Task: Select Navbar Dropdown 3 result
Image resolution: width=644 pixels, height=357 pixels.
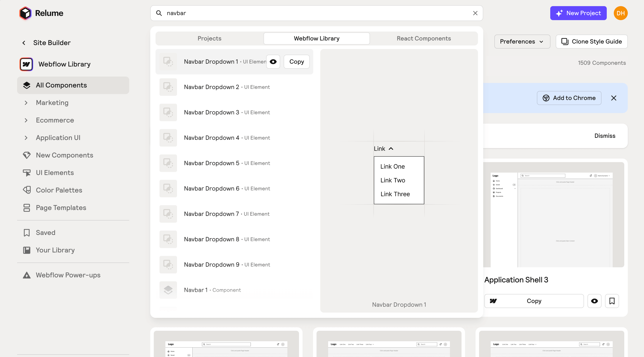Action: click(x=234, y=112)
